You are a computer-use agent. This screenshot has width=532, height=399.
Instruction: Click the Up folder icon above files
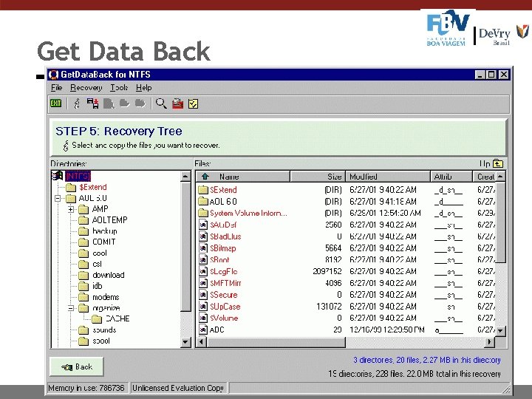(x=498, y=163)
